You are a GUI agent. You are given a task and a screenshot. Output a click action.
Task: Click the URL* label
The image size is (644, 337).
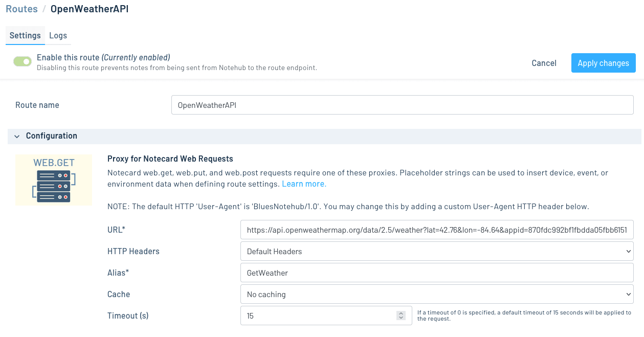pos(116,230)
